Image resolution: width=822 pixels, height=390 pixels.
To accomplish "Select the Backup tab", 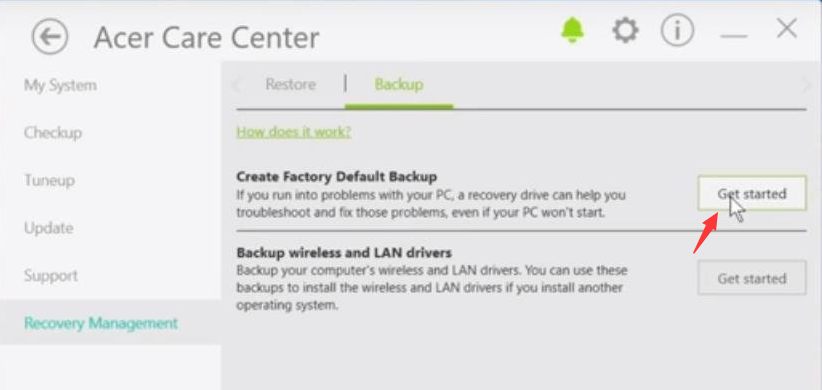I will 399,84.
